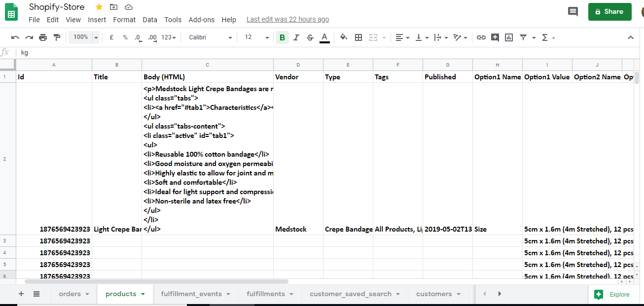The height and width of the screenshot is (306, 644).
Task: Open the Format menu
Action: coord(124,20)
